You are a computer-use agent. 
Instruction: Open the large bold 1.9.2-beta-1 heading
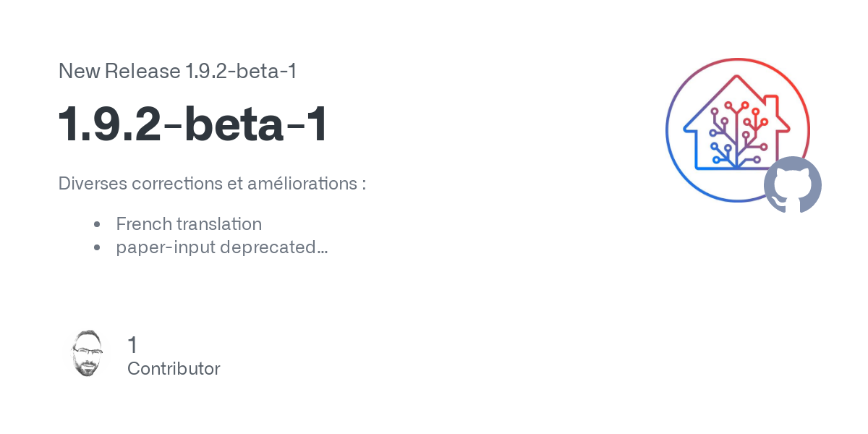click(193, 124)
